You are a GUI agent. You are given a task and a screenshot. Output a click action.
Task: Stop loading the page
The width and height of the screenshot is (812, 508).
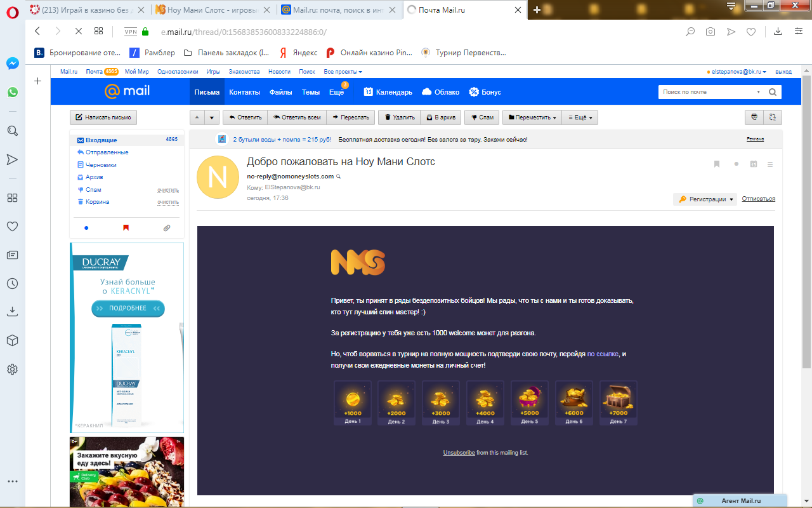[78, 31]
